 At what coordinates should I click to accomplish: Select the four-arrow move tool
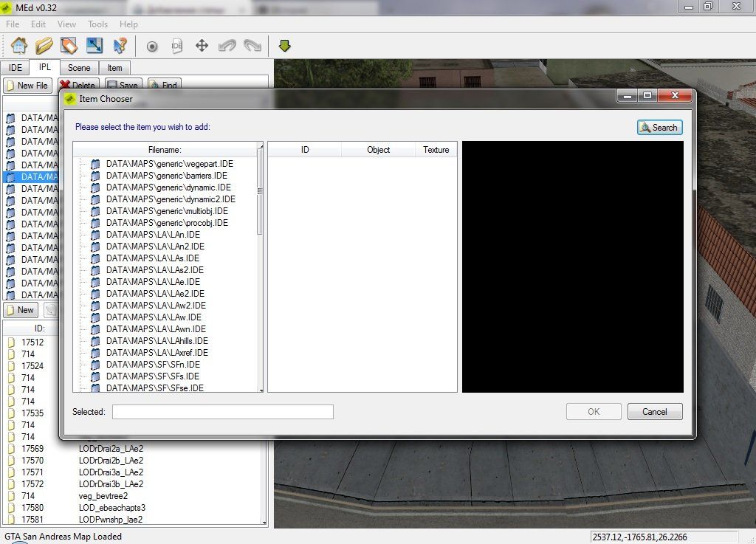(x=202, y=46)
